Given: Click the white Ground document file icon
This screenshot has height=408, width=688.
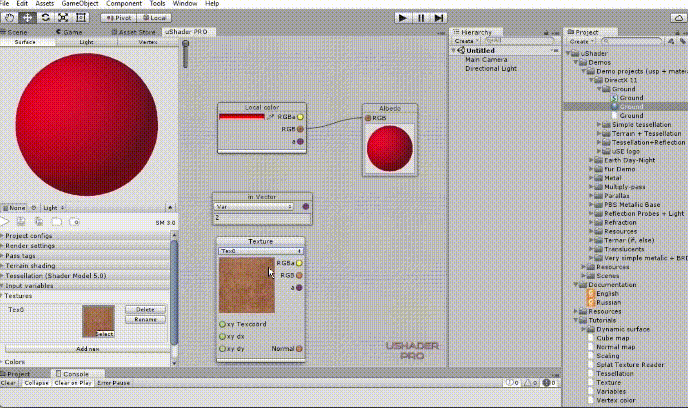Looking at the screenshot, I should click(614, 115).
